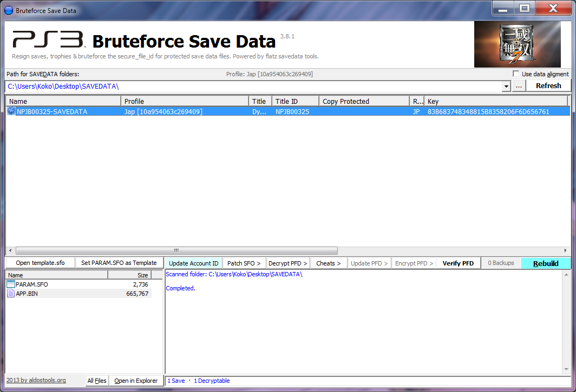Screen dimensions: 576x392
Task: Sort saves by the Key column
Action: pyautogui.click(x=496, y=101)
